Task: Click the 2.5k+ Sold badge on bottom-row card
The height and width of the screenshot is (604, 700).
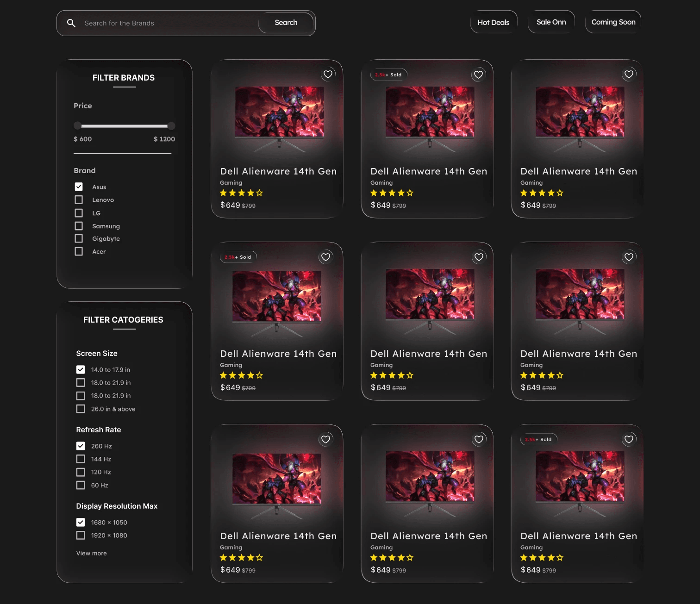Action: [538, 439]
